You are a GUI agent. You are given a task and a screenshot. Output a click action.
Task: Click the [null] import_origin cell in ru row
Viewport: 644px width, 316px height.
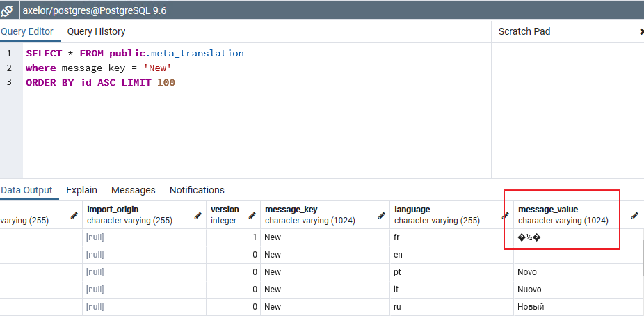tap(144, 306)
